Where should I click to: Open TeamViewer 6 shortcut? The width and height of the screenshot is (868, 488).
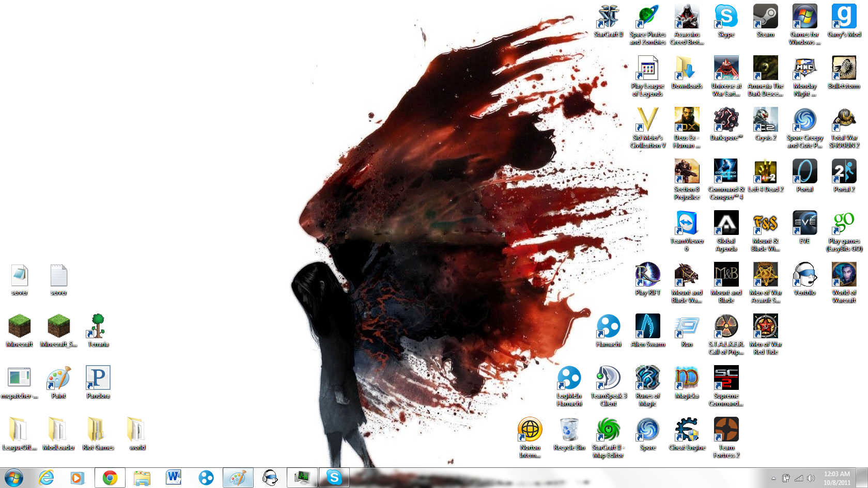click(x=687, y=231)
